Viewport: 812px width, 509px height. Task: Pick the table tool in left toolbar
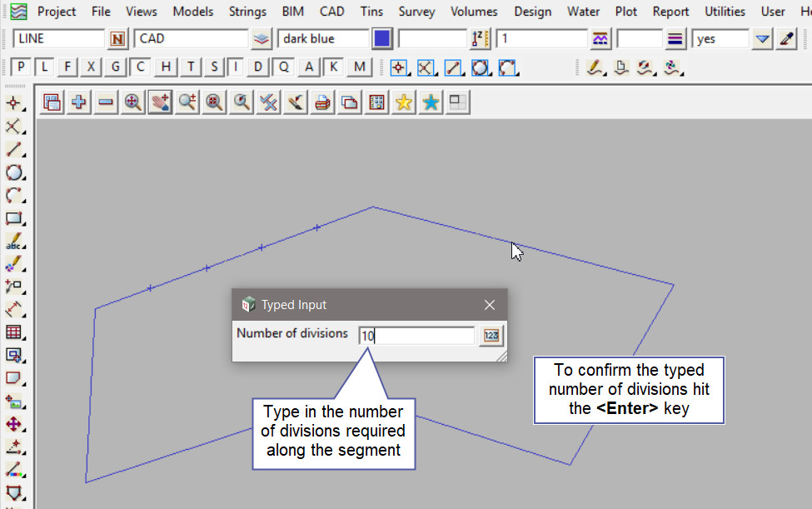click(x=14, y=332)
